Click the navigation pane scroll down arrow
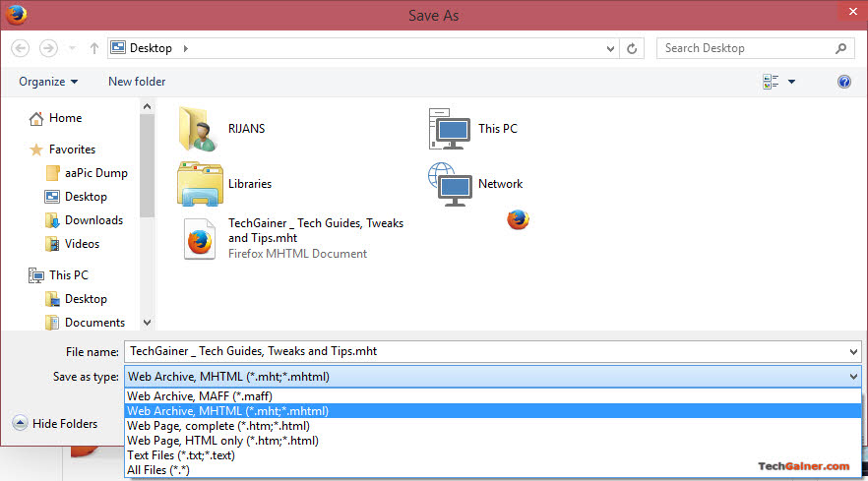 pyautogui.click(x=147, y=323)
